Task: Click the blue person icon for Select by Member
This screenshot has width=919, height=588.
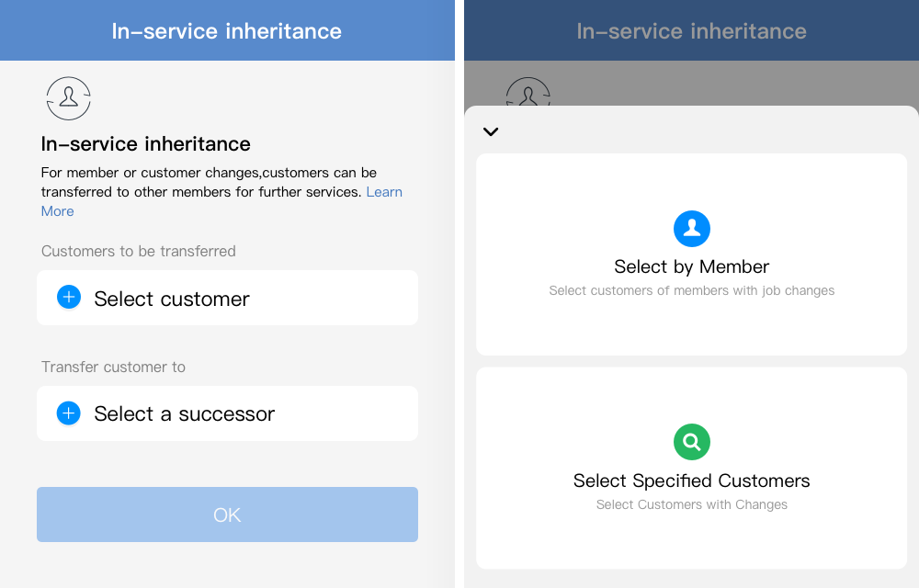Action: (x=692, y=229)
